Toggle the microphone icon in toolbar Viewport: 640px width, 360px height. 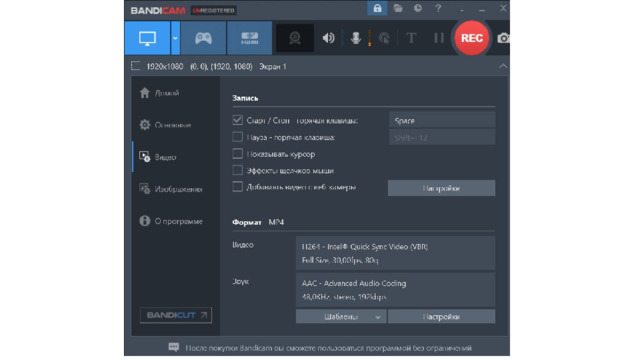(356, 38)
